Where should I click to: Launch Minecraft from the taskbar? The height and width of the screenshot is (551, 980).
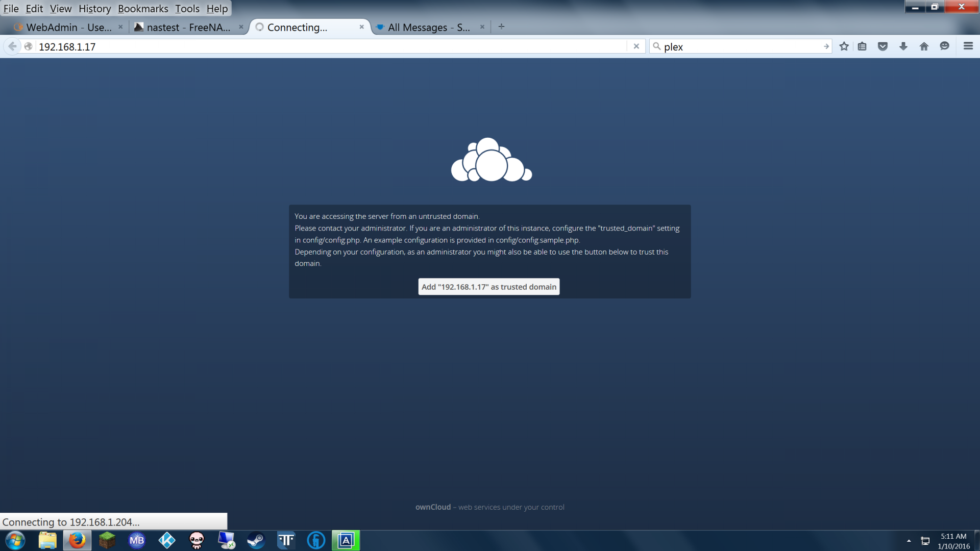coord(107,540)
